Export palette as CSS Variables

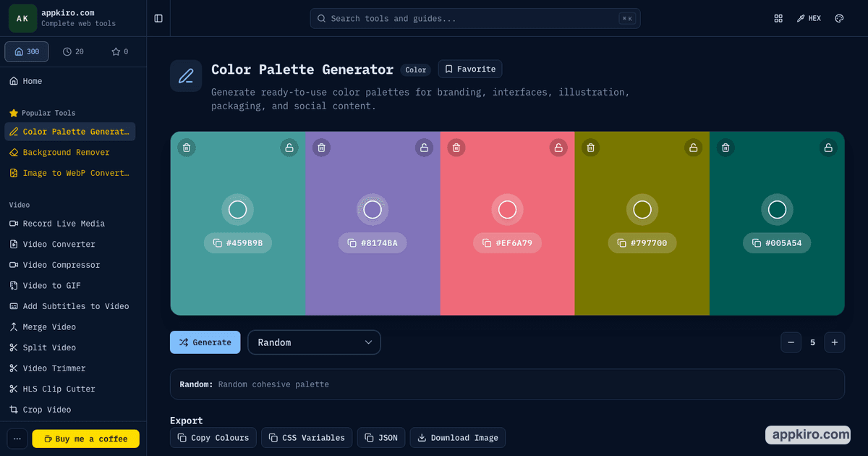(x=307, y=438)
